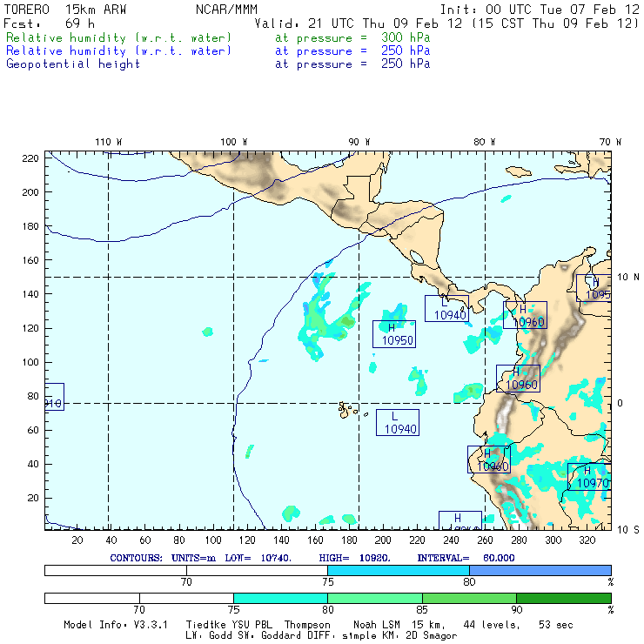
Task: Click the cyan 75–80% swatch in upper colorbar
Action: point(399,570)
